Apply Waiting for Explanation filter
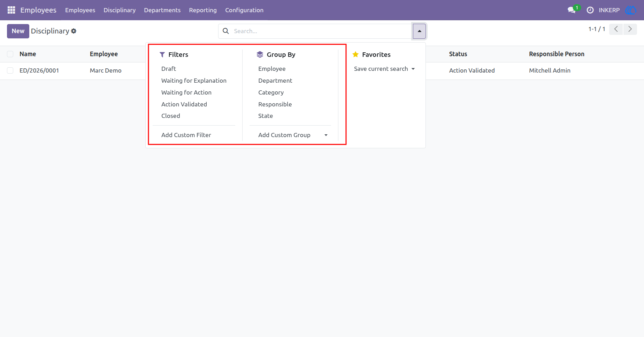This screenshot has height=337, width=644. click(x=194, y=81)
